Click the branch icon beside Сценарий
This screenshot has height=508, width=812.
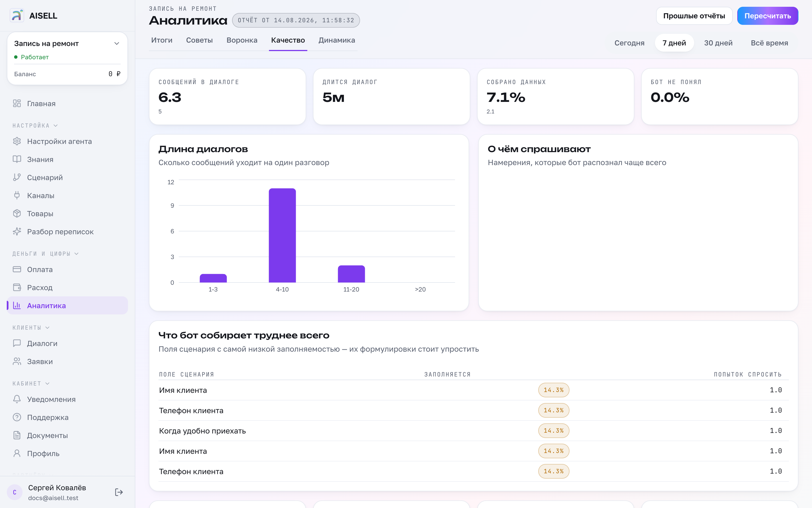pyautogui.click(x=17, y=178)
